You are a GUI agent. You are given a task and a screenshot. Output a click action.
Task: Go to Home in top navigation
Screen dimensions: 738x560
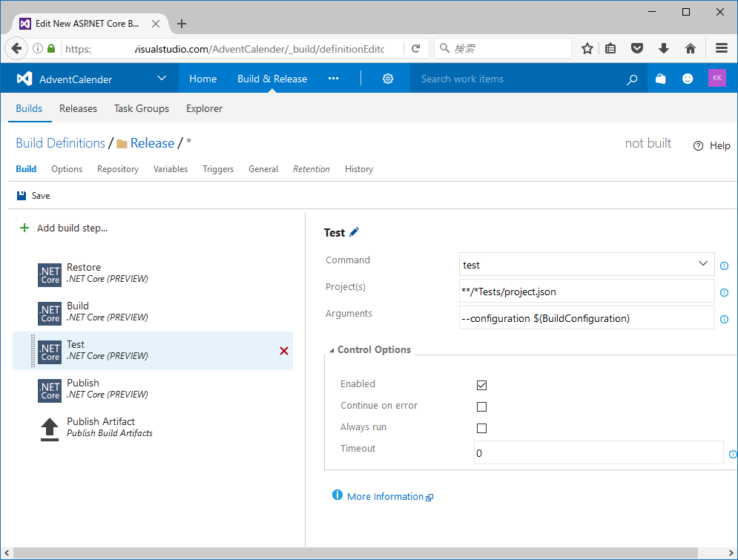(202, 79)
